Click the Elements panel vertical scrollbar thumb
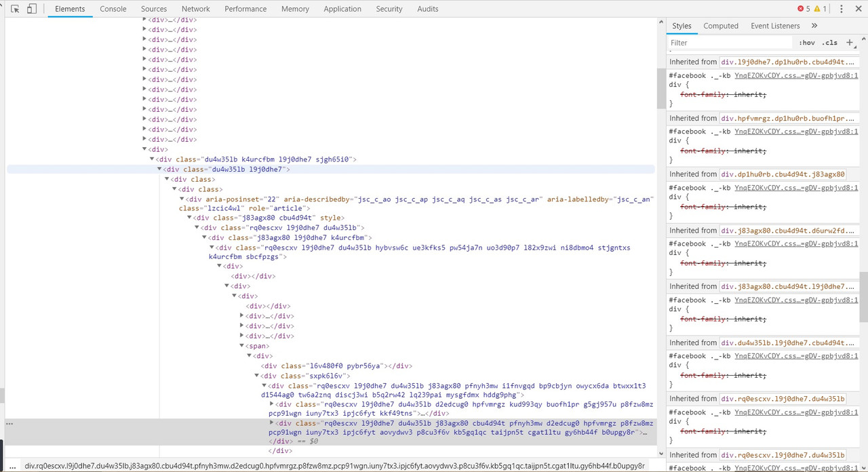The image size is (868, 472). pyautogui.click(x=660, y=88)
